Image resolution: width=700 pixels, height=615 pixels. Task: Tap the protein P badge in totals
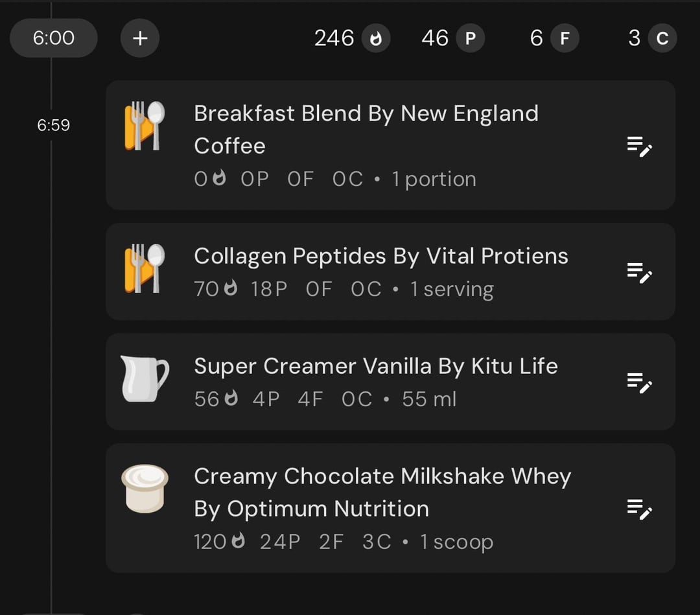click(470, 38)
